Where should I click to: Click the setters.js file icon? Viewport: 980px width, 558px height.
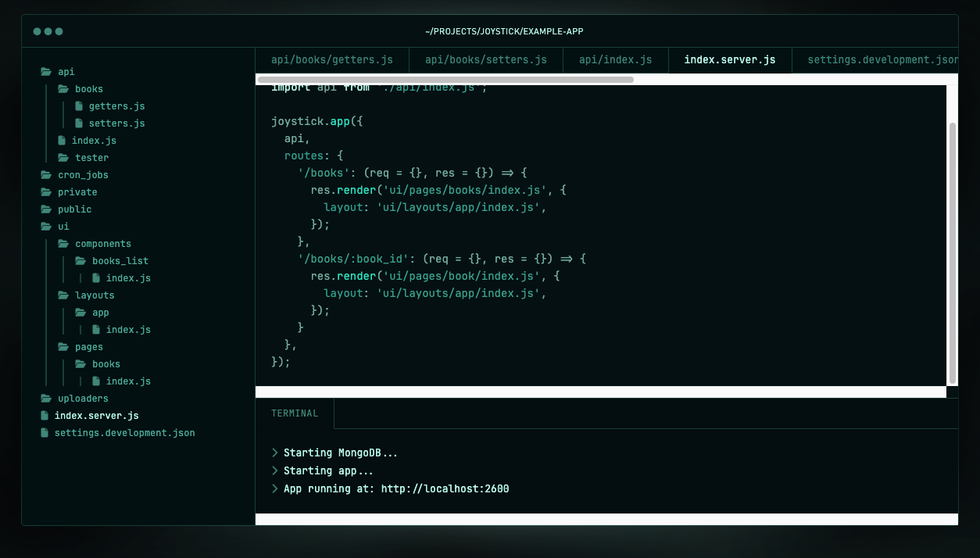79,123
